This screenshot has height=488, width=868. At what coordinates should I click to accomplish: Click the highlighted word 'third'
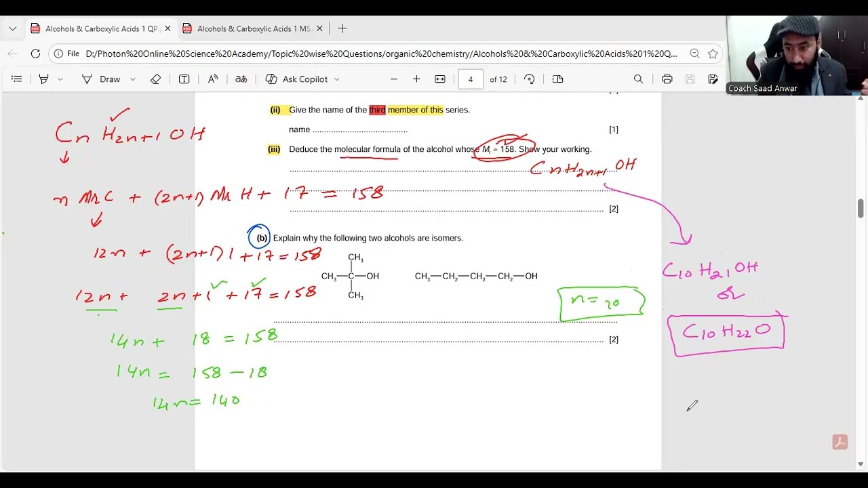pos(377,110)
